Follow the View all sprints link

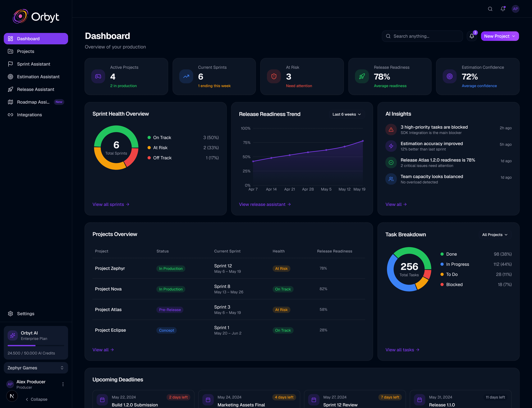pos(111,205)
